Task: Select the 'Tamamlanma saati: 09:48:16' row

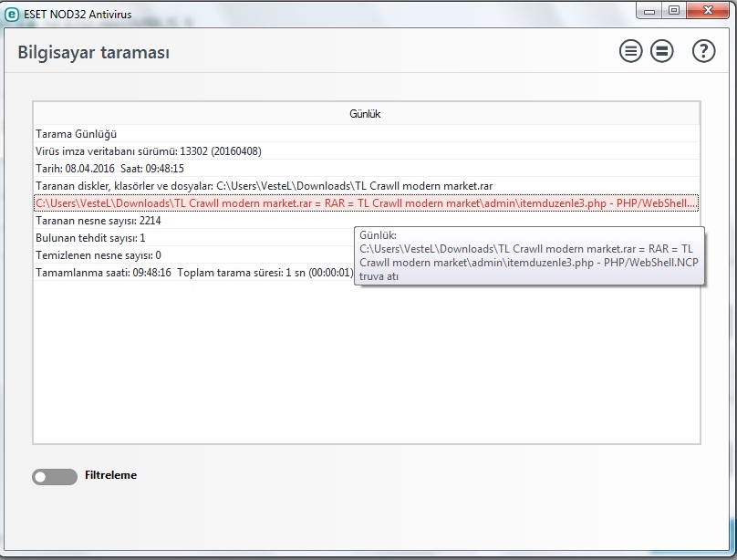Action: [193, 273]
